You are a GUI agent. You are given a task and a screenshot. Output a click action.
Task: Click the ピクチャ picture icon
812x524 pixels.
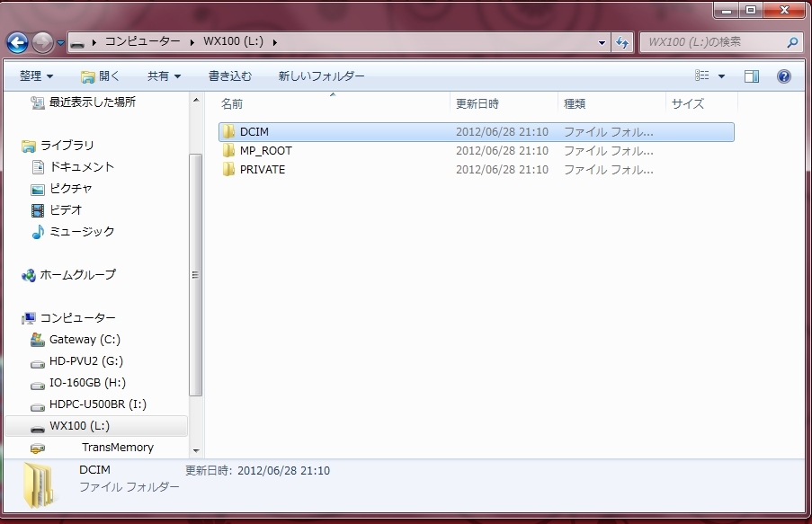(38, 190)
